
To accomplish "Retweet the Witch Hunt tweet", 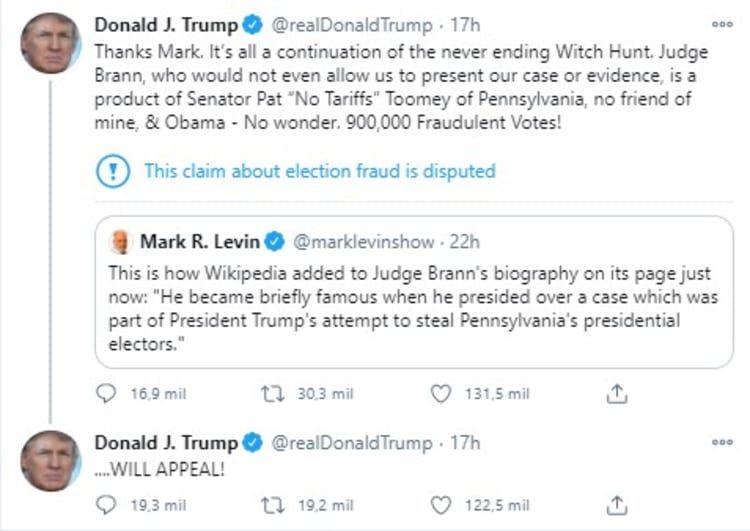I will pyautogui.click(x=272, y=394).
